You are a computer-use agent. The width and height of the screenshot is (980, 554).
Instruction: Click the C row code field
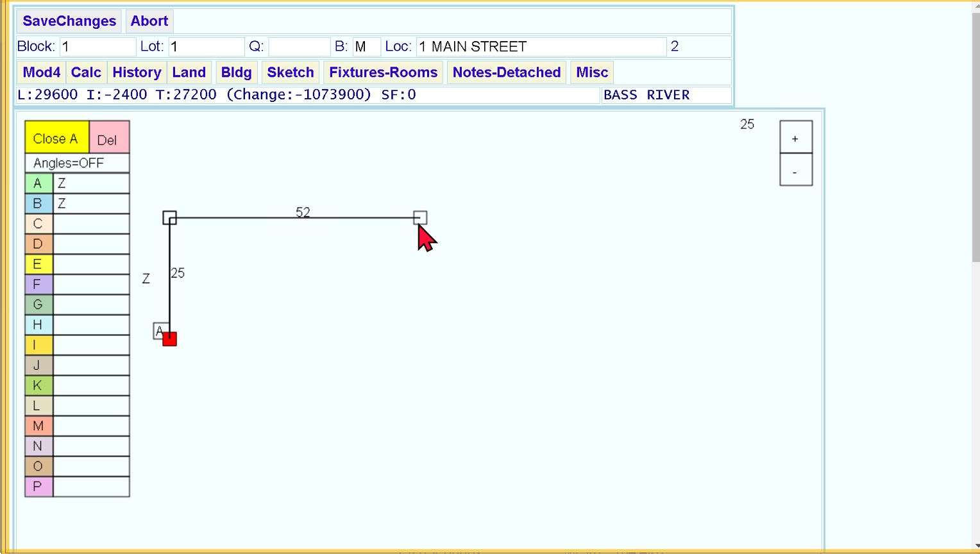(x=91, y=224)
